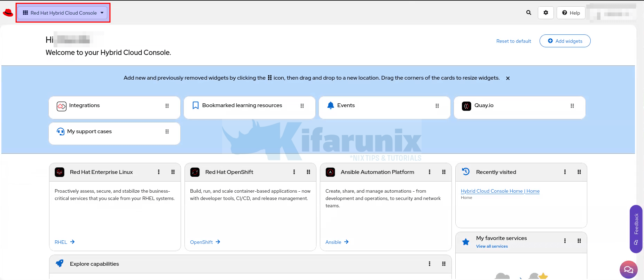Click the Quay.io logo icon
The height and width of the screenshot is (280, 644).
pos(466,106)
